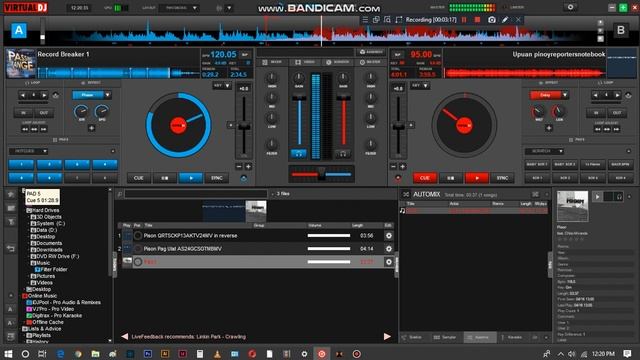Set loop OUT point on deck A
This screenshot has width=640, height=360.
(44, 113)
